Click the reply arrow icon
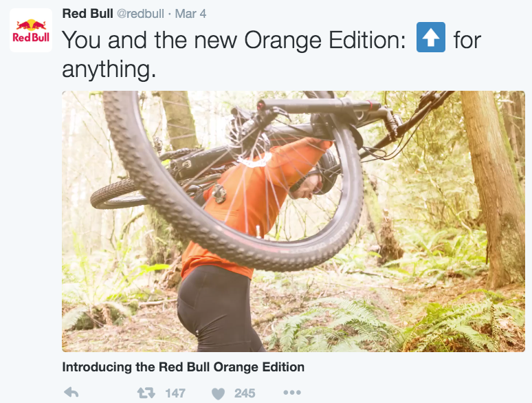Image resolution: width=532 pixels, height=403 pixels. (x=71, y=393)
